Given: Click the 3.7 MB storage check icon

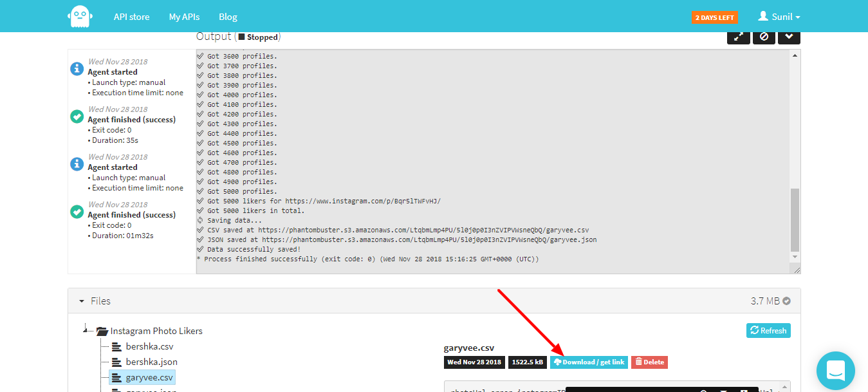Looking at the screenshot, I should point(786,301).
